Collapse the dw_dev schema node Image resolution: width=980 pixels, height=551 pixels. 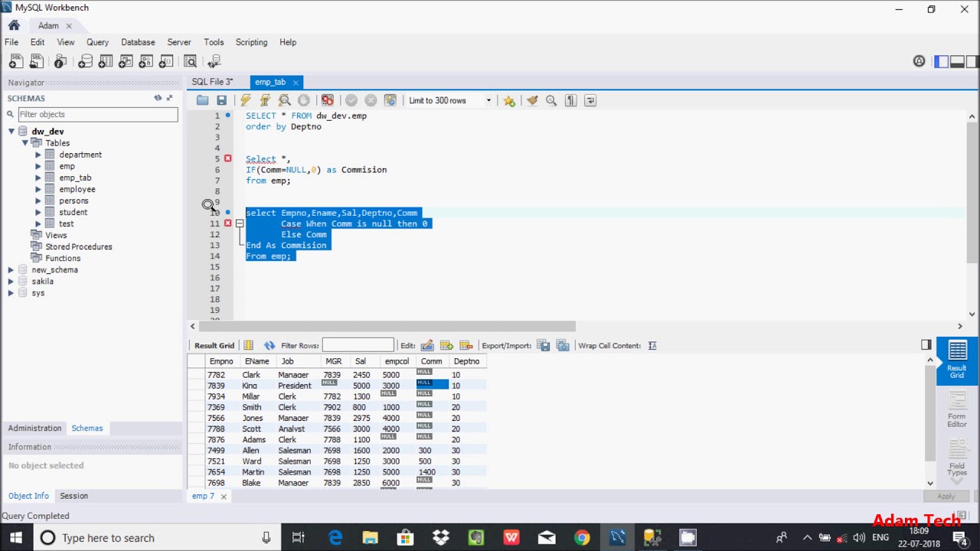pos(11,132)
